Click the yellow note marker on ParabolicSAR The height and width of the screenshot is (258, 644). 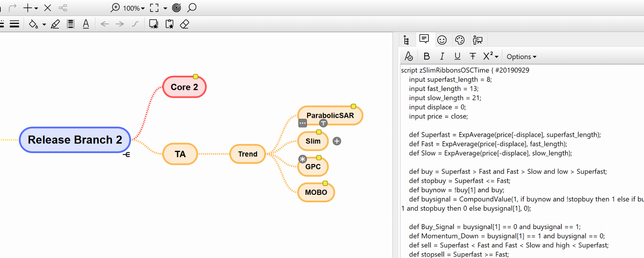(x=353, y=106)
